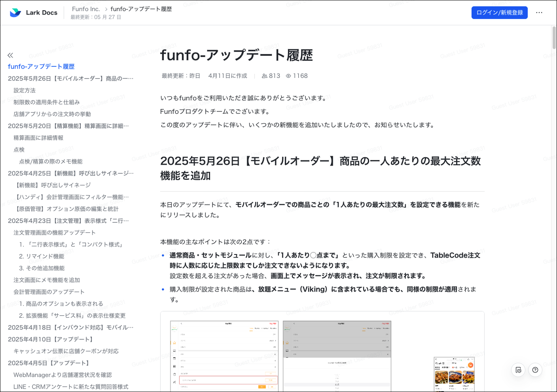Select 店舗アプリからの注文時の挙動 outline item
This screenshot has width=557, height=392.
(x=52, y=114)
